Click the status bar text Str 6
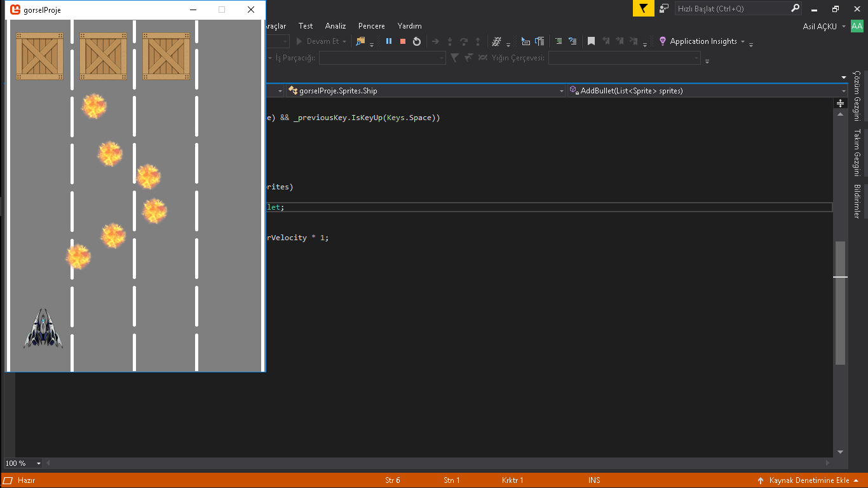The image size is (868, 488). point(393,480)
